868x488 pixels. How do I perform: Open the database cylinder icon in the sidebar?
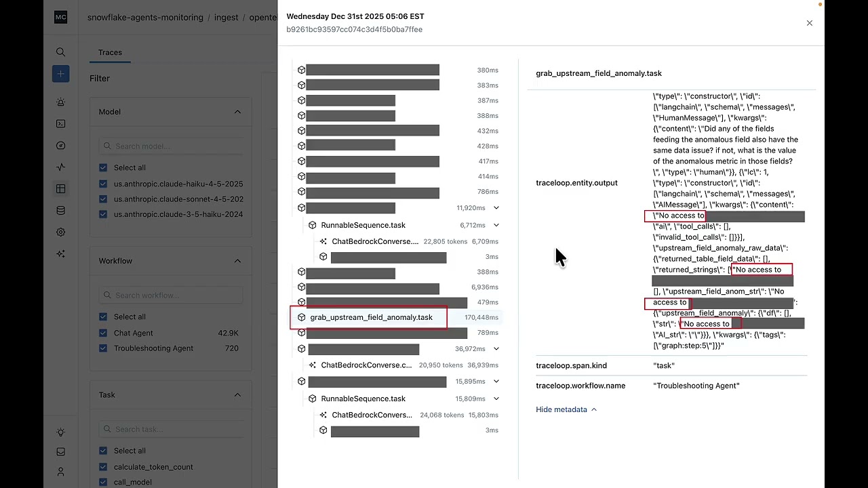[x=60, y=211]
